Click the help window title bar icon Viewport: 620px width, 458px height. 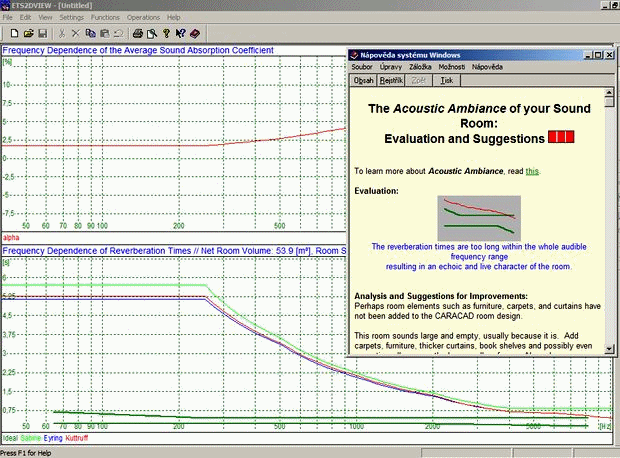tap(354, 55)
